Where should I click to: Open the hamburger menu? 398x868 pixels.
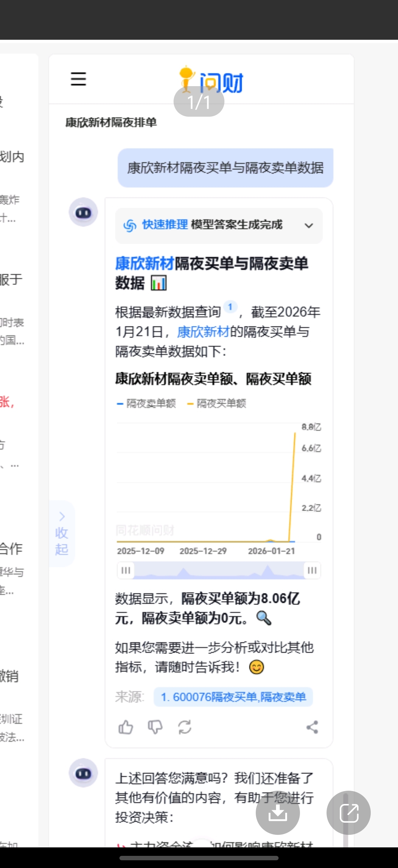(x=78, y=79)
